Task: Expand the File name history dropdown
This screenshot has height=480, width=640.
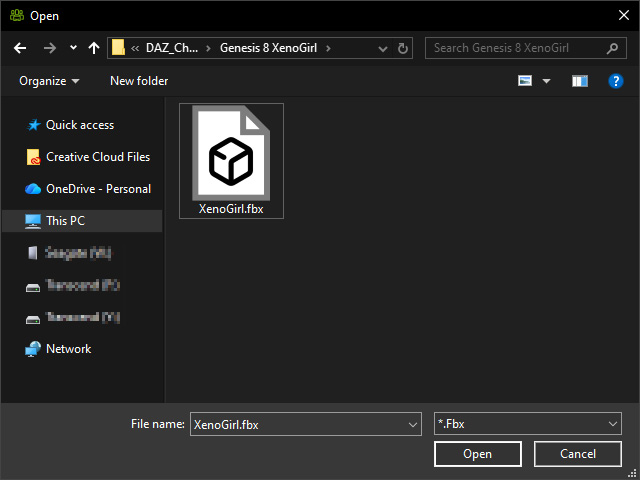Action: pos(413,424)
